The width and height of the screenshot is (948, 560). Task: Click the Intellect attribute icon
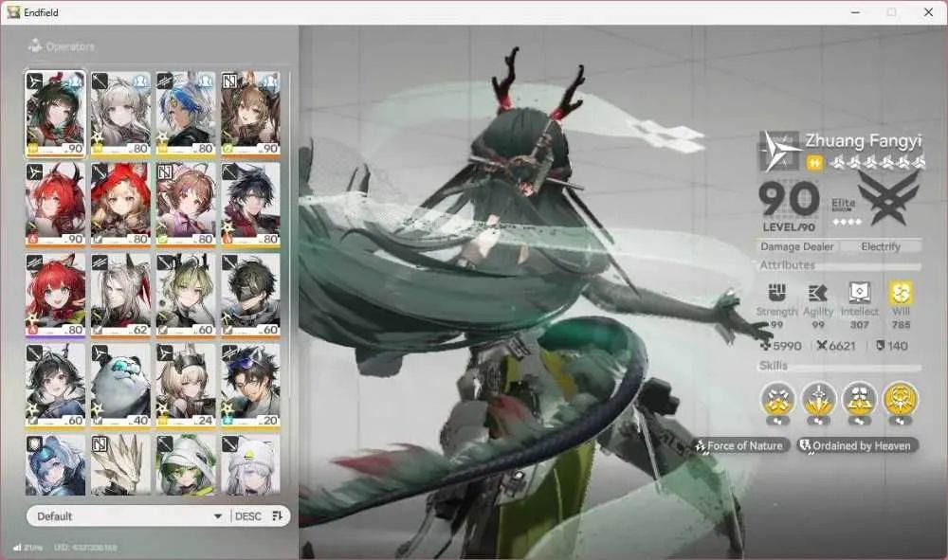859,293
